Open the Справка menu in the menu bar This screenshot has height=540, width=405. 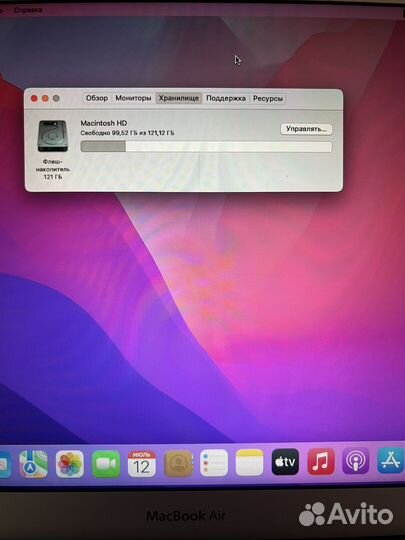[28, 10]
